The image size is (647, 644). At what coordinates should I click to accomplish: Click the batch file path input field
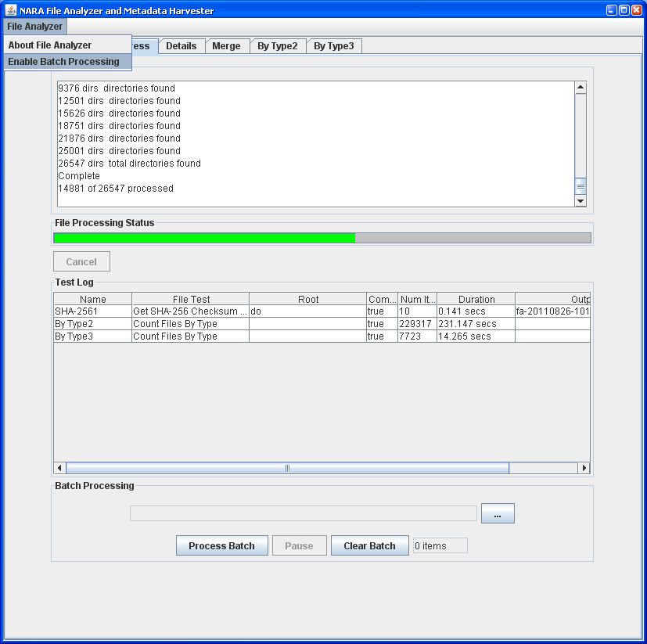[x=303, y=513]
